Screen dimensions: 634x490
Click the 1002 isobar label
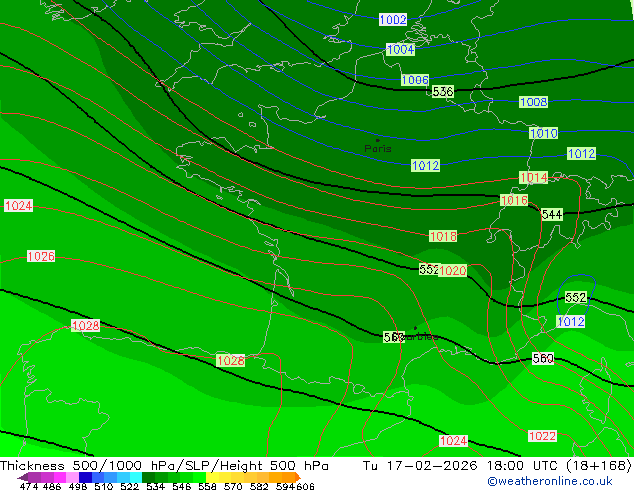coord(393,19)
